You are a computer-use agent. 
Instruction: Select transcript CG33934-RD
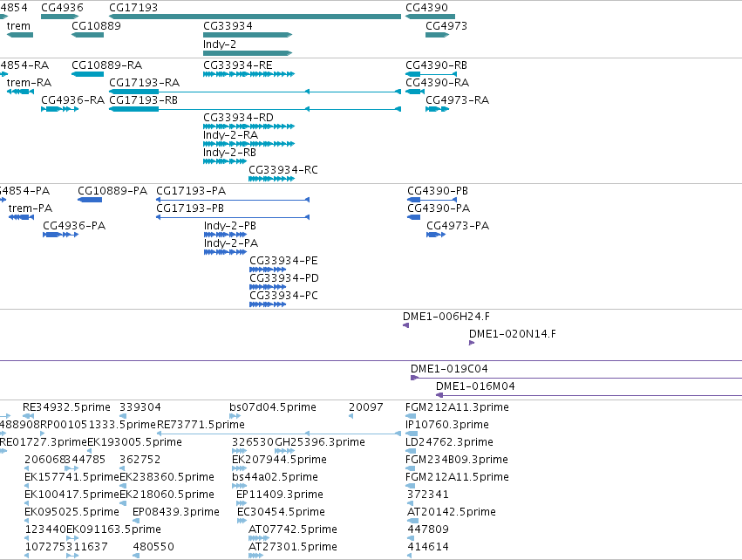[x=248, y=126]
